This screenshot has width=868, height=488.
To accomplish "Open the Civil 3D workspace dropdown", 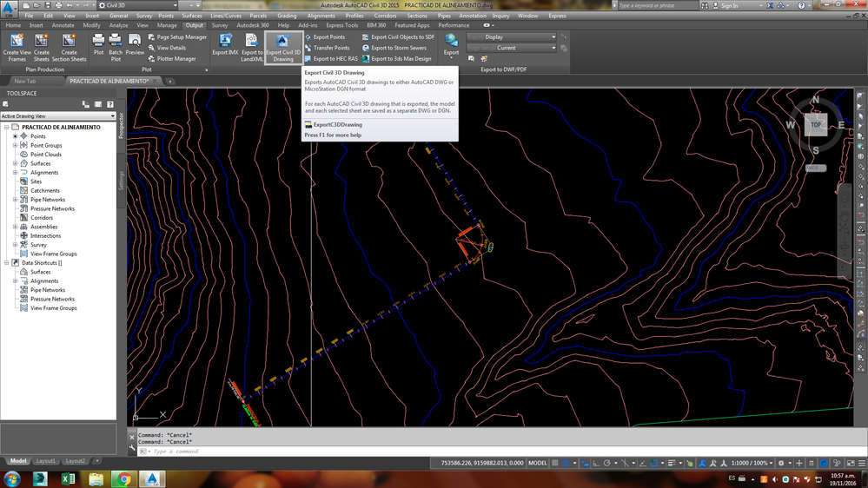I will [138, 5].
